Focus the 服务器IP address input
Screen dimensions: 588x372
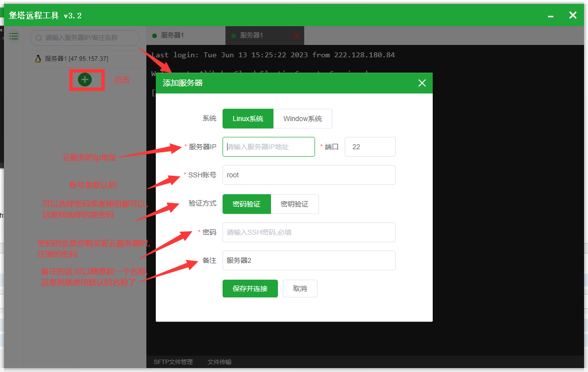[269, 147]
